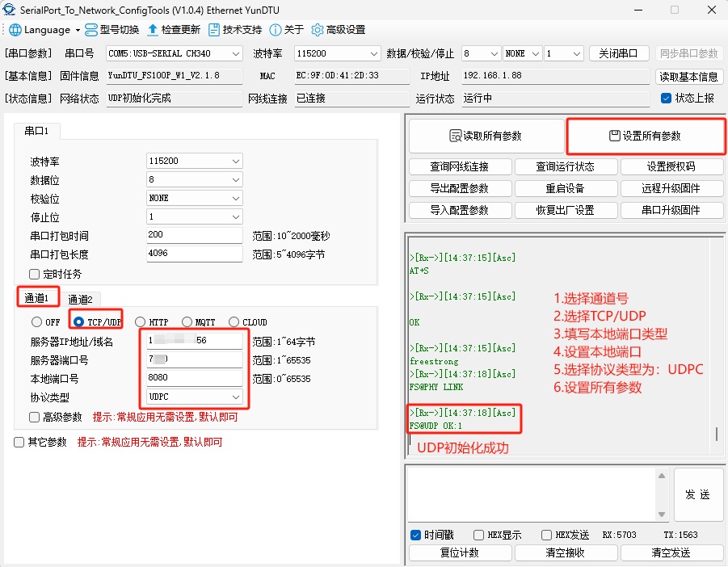Click the 检查更新 upload arrow icon
This screenshot has height=567, width=728.
152,30
